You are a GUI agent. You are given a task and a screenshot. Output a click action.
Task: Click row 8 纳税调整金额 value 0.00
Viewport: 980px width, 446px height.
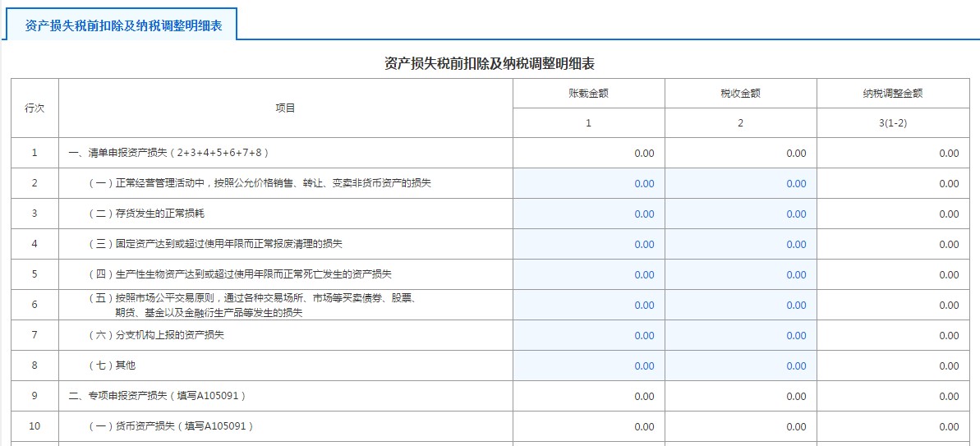[x=948, y=366]
